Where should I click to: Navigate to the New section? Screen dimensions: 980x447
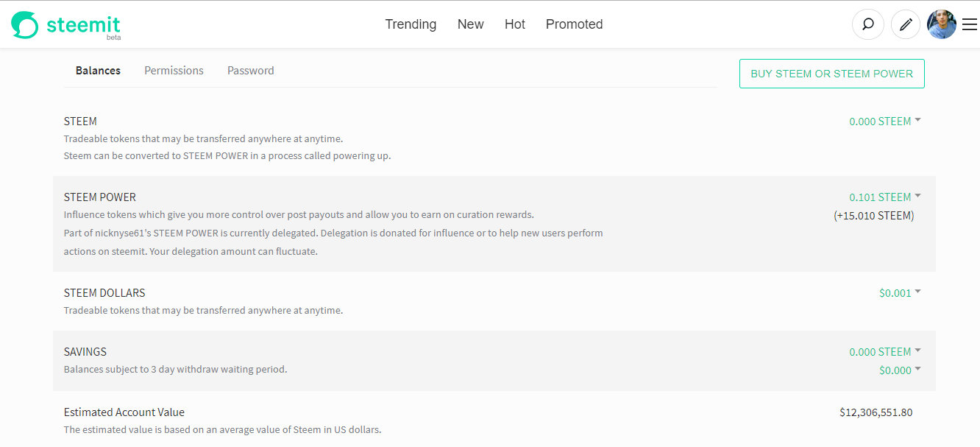470,24
